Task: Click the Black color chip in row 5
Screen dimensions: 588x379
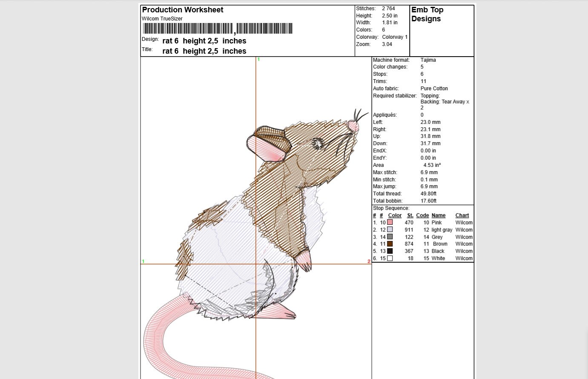Action: pos(390,251)
